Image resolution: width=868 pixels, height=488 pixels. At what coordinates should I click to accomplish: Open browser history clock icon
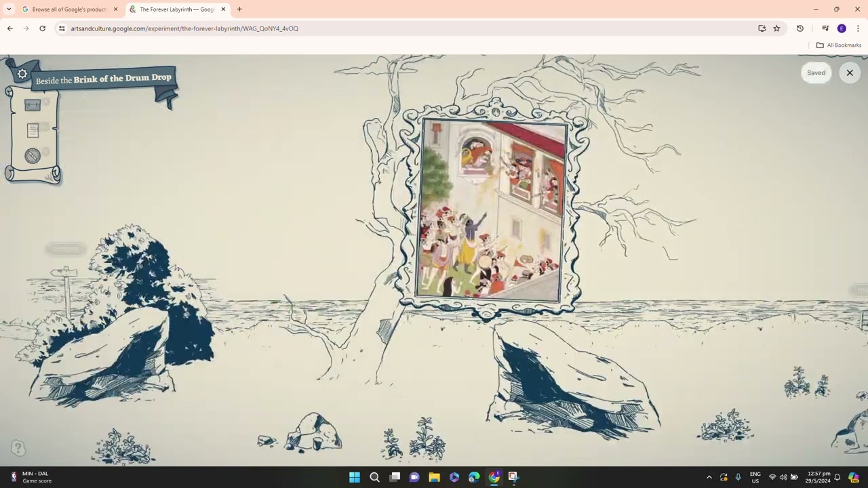[800, 28]
